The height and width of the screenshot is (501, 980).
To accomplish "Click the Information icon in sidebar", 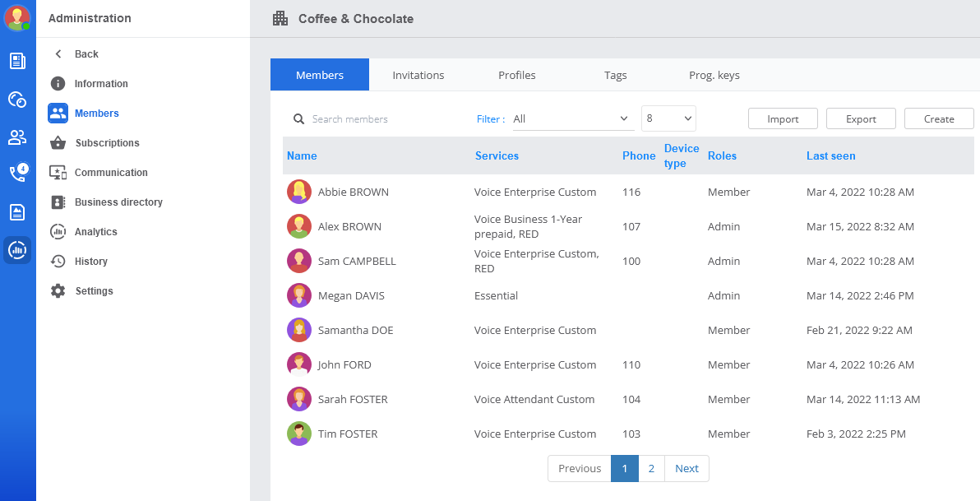I will pos(58,83).
